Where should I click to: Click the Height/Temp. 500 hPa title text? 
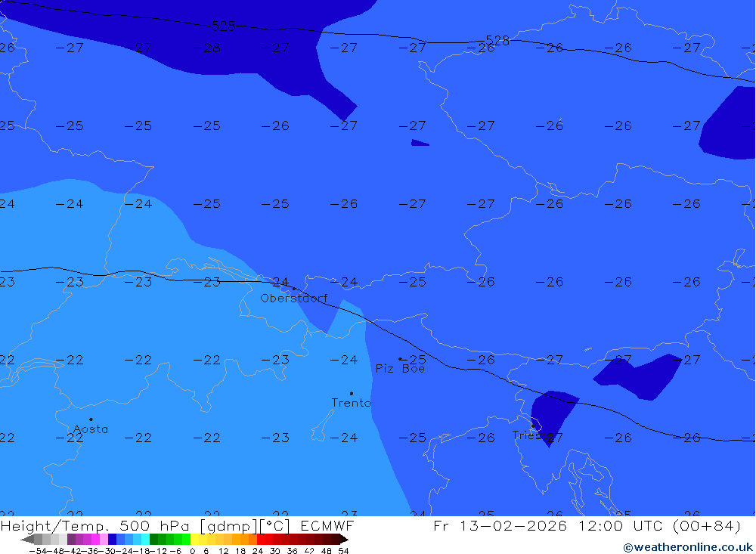[x=95, y=525]
